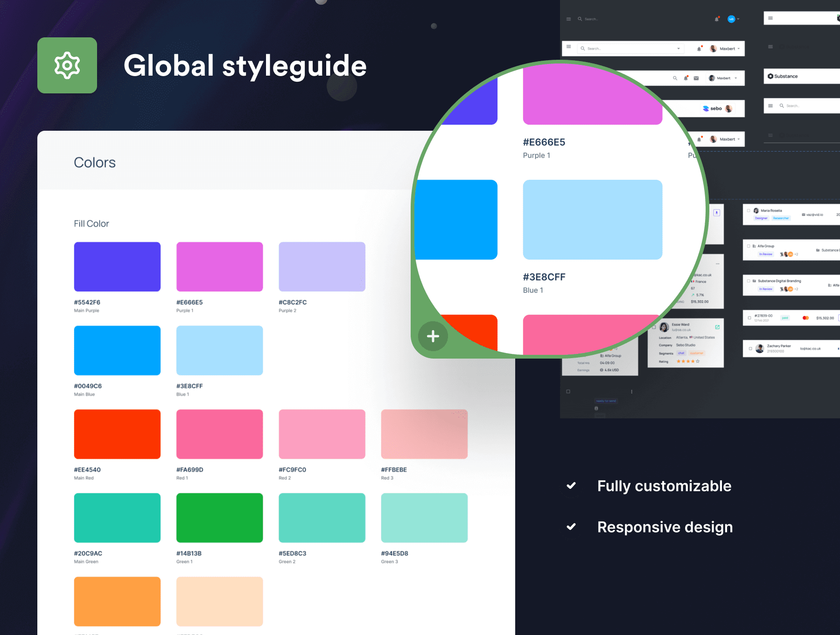
Task: Open the dropdown arrow inside the bordered search box
Action: click(679, 49)
